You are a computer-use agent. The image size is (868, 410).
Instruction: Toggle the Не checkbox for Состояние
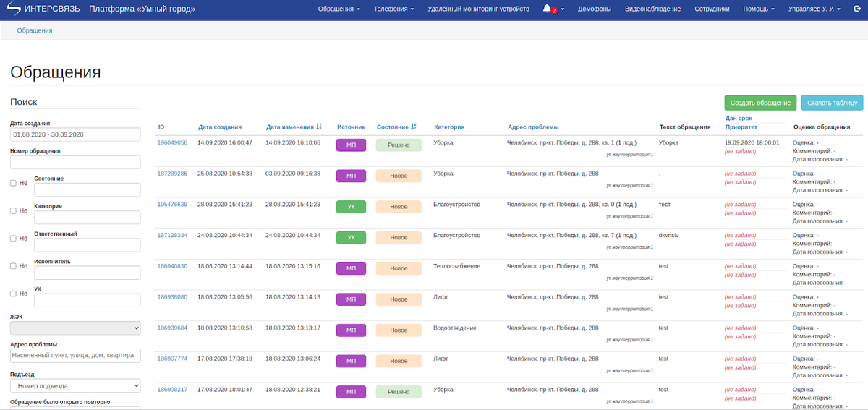coord(13,183)
